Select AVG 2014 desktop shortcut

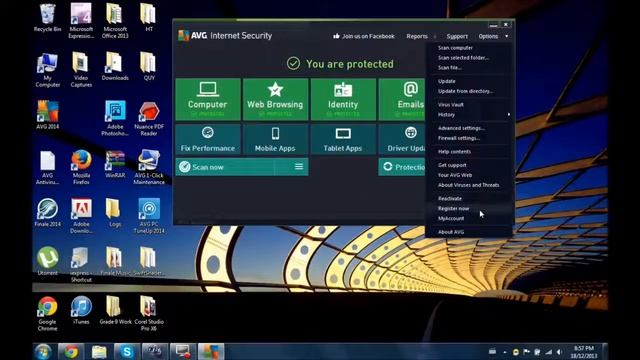[x=47, y=115]
